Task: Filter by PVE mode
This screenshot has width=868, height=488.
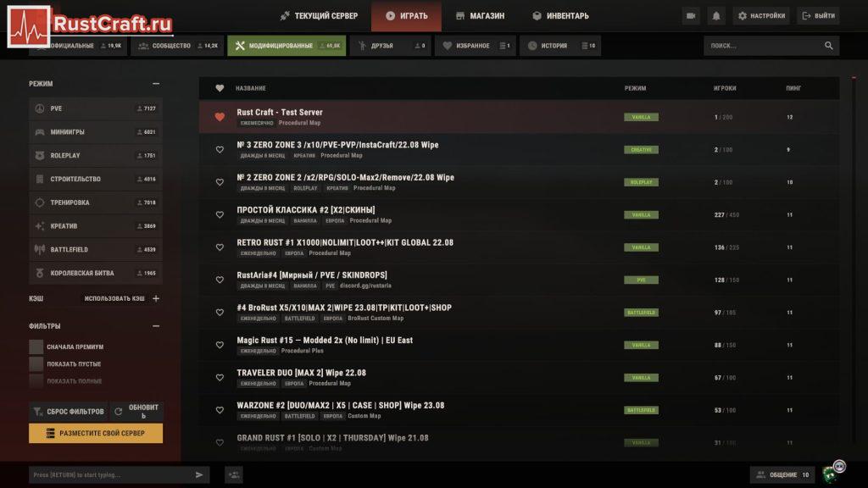Action: tap(96, 108)
